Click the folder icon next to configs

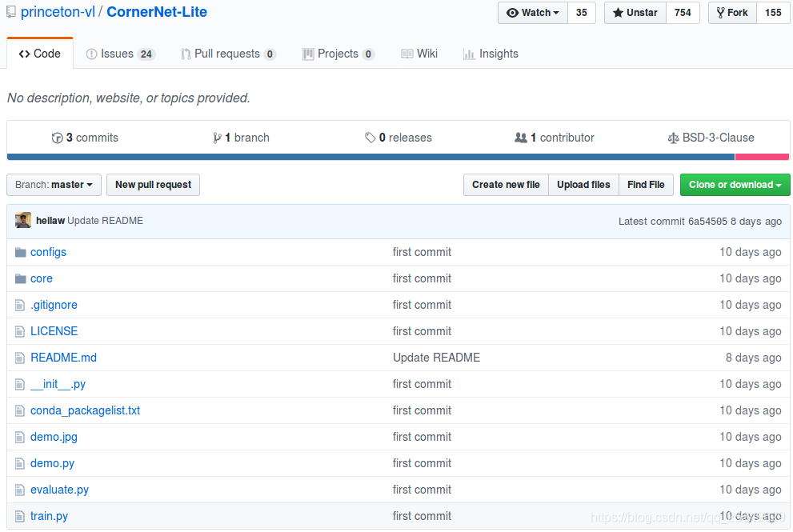[x=20, y=252]
